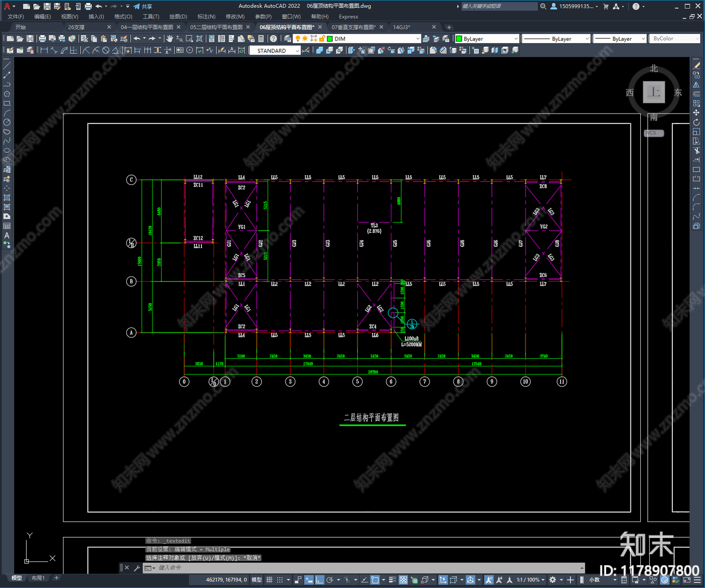Click the Linear dimension tool
The height and width of the screenshot is (588, 705).
point(44,51)
